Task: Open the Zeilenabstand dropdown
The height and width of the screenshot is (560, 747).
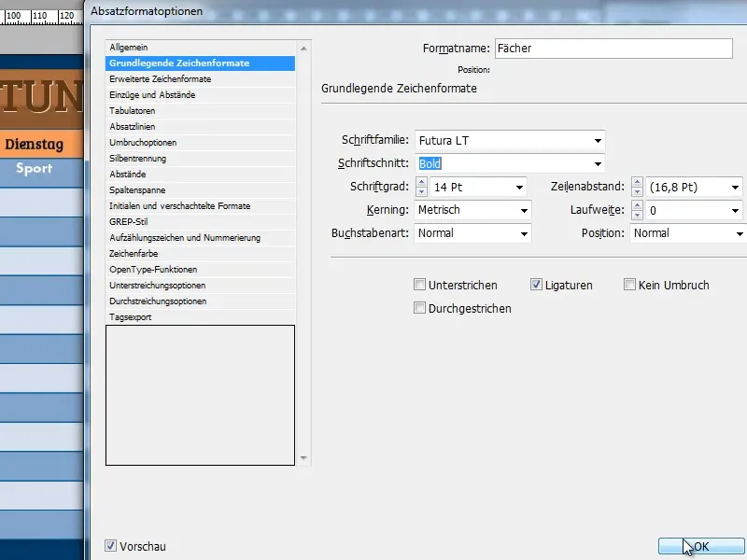Action: pyautogui.click(x=735, y=188)
